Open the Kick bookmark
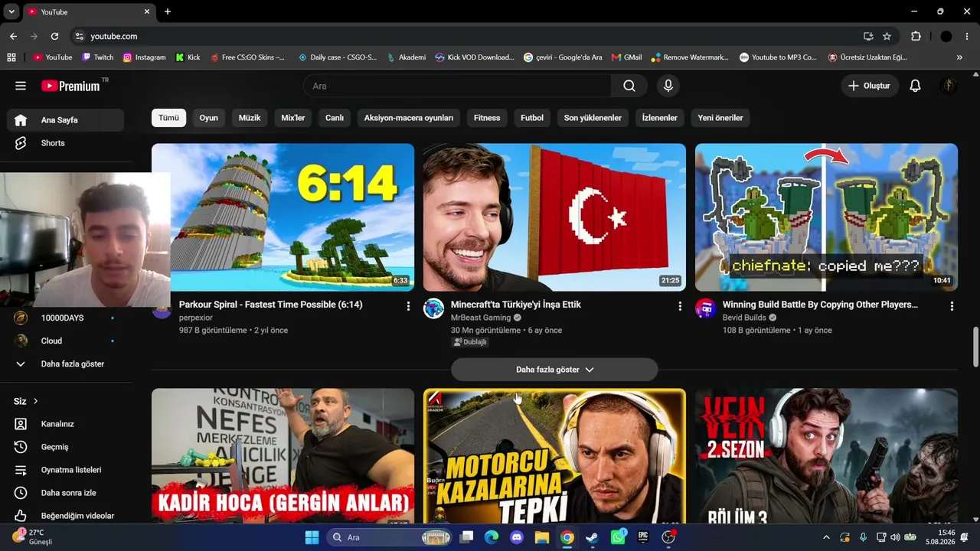The height and width of the screenshot is (551, 980). tap(188, 57)
